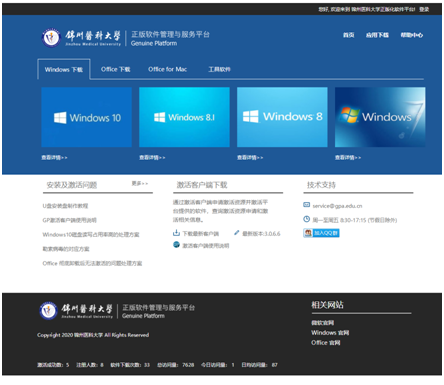Click the 加入QQ群 button

pos(321,233)
